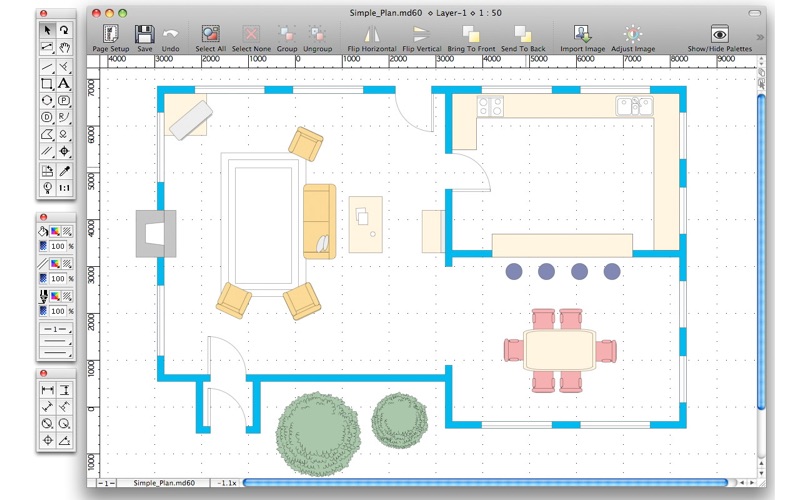Select the center mark tool

(x=47, y=440)
